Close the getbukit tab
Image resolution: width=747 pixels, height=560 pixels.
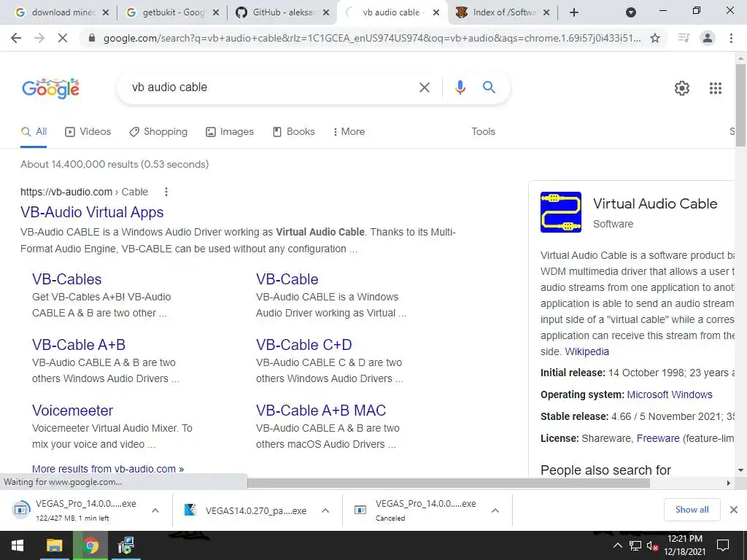[216, 13]
